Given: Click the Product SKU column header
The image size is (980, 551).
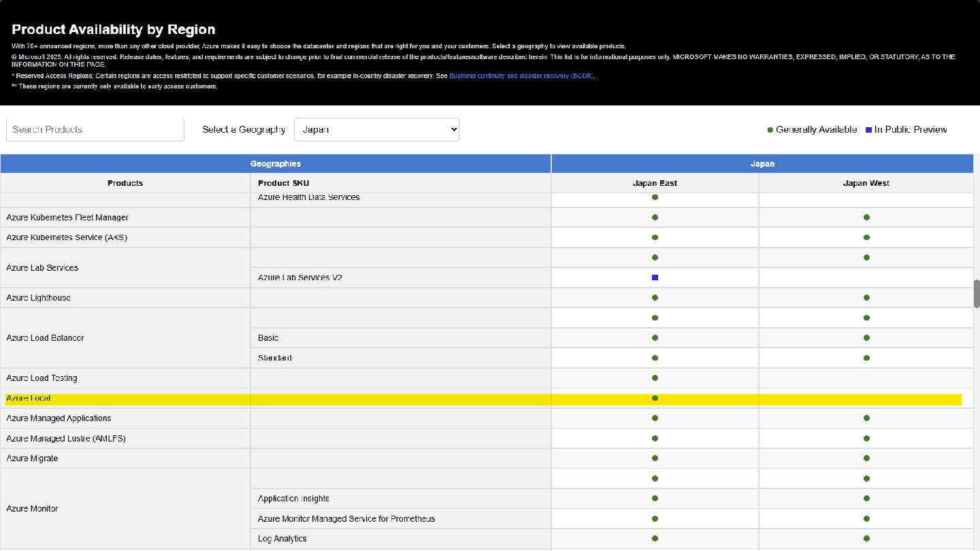Looking at the screenshot, I should (401, 183).
